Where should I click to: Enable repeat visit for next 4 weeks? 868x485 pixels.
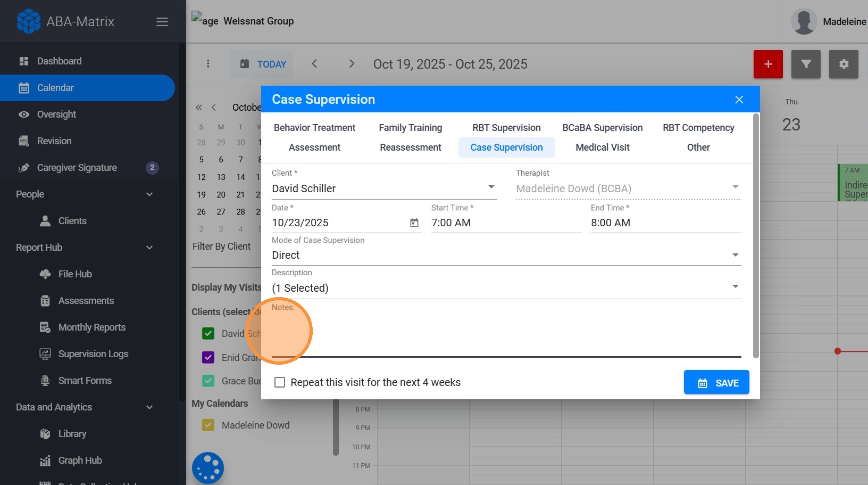point(280,382)
